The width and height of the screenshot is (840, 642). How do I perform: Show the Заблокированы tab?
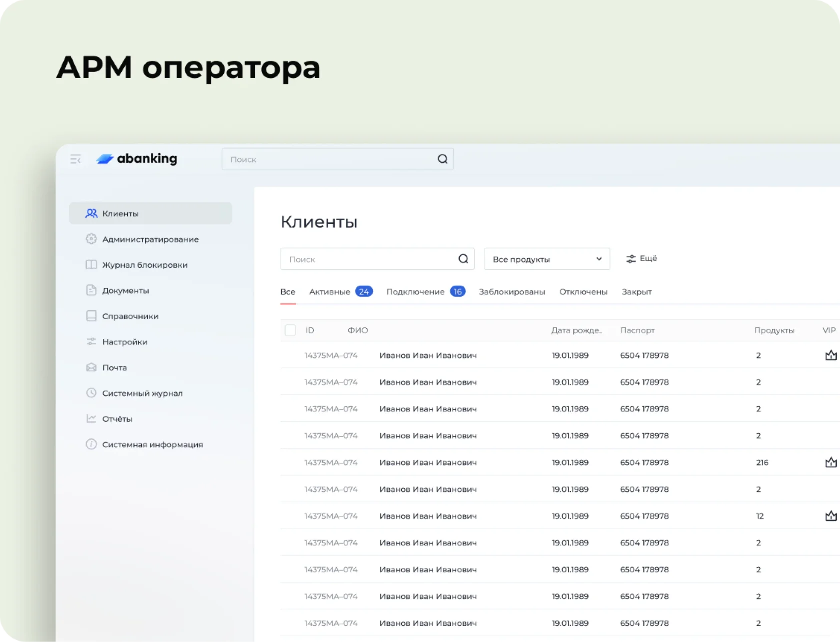tap(512, 292)
